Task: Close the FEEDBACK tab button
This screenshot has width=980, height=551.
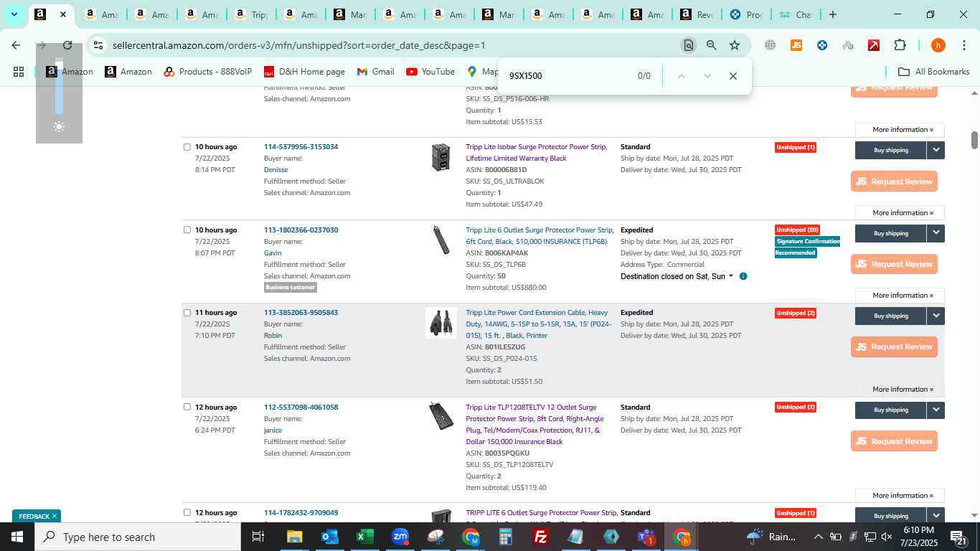Action: [54, 517]
